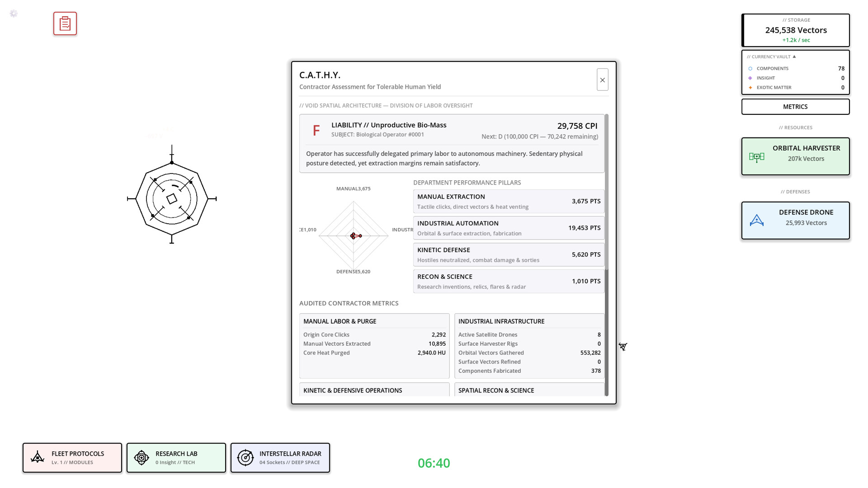Image resolution: width=868 pixels, height=488 pixels.
Task: Click the Manual Vectors Extracted row
Action: click(374, 344)
